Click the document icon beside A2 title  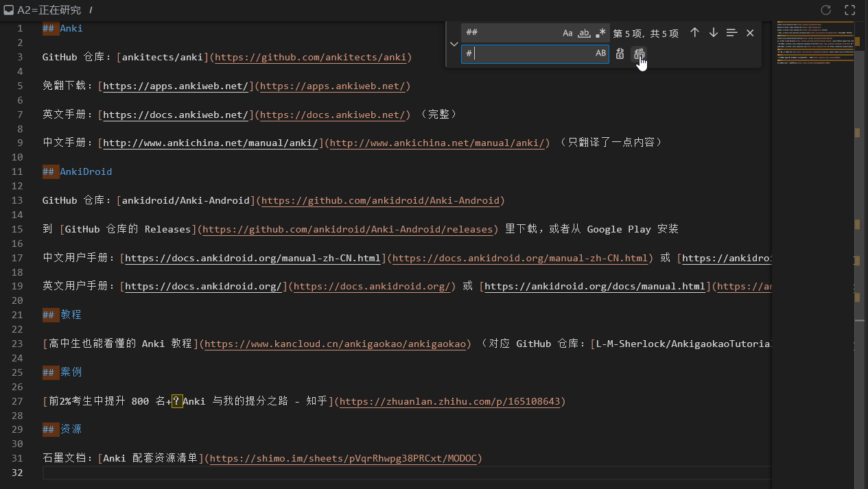coord(8,10)
